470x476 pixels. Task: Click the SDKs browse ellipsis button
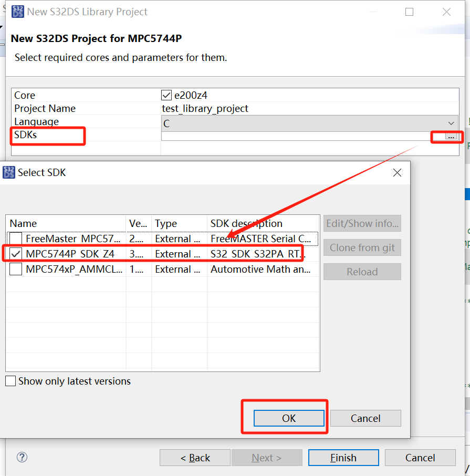451,137
